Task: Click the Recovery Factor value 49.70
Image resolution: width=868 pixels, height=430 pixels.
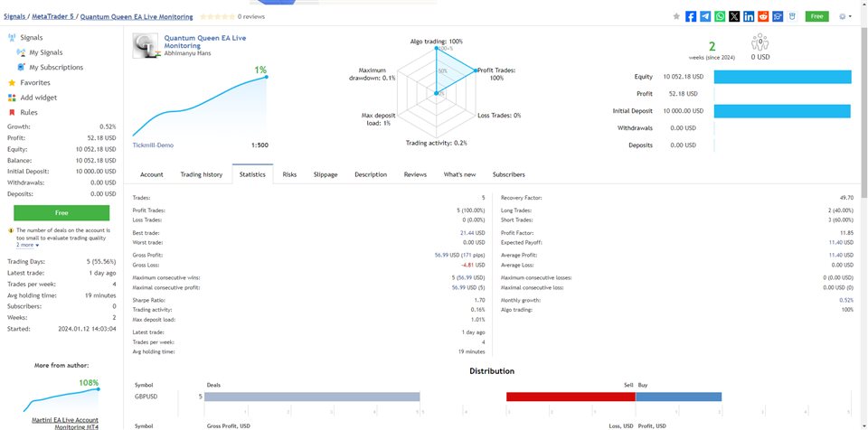Action: 846,198
